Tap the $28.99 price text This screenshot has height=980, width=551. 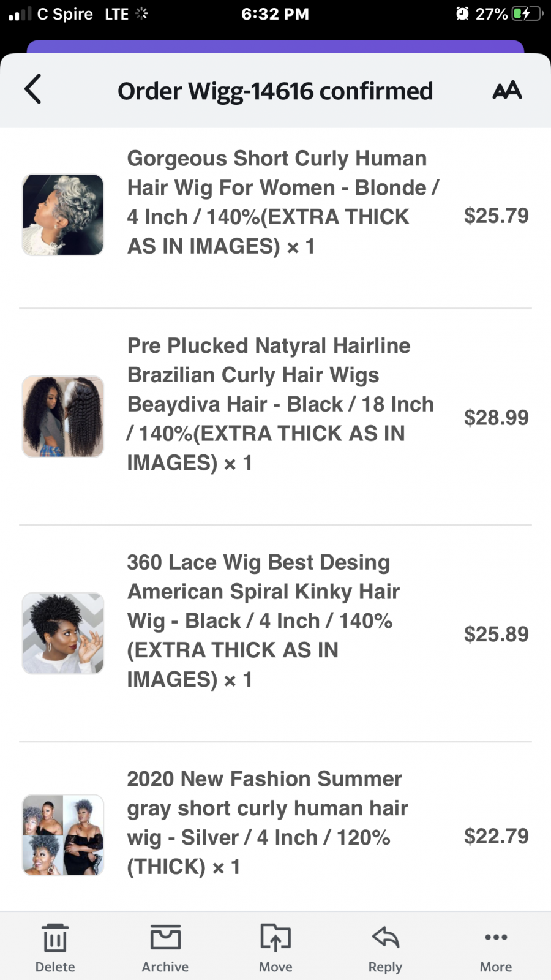pos(497,417)
